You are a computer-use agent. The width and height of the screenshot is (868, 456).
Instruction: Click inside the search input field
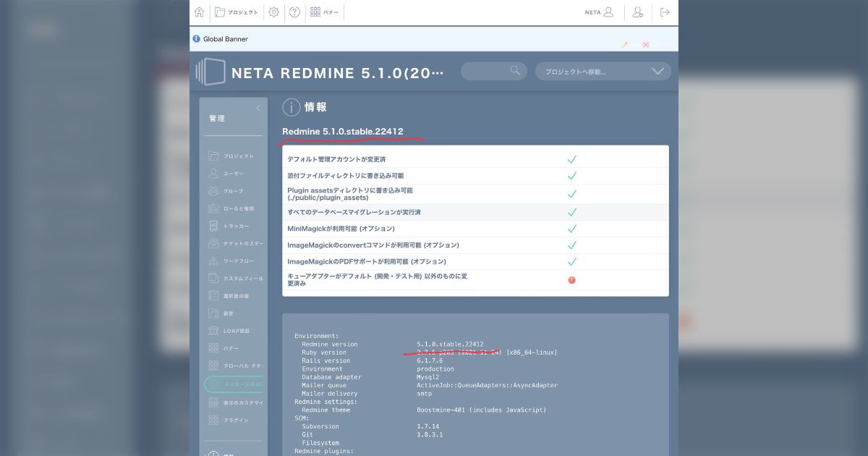(485, 71)
